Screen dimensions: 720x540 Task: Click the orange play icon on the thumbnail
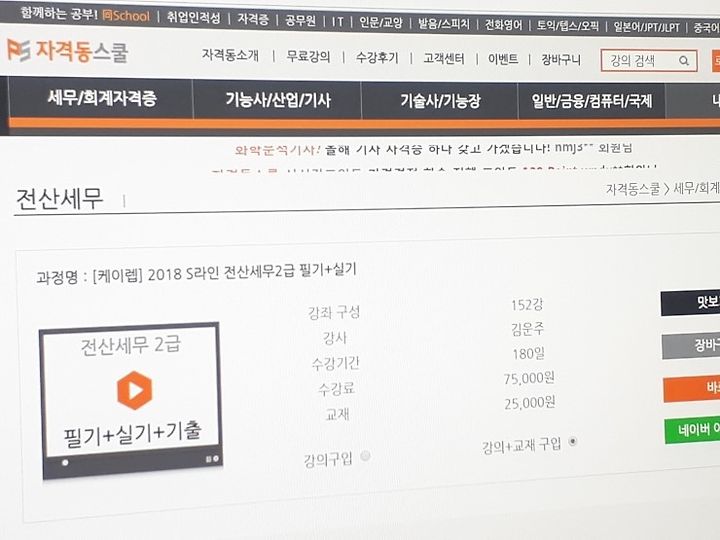coord(134,390)
